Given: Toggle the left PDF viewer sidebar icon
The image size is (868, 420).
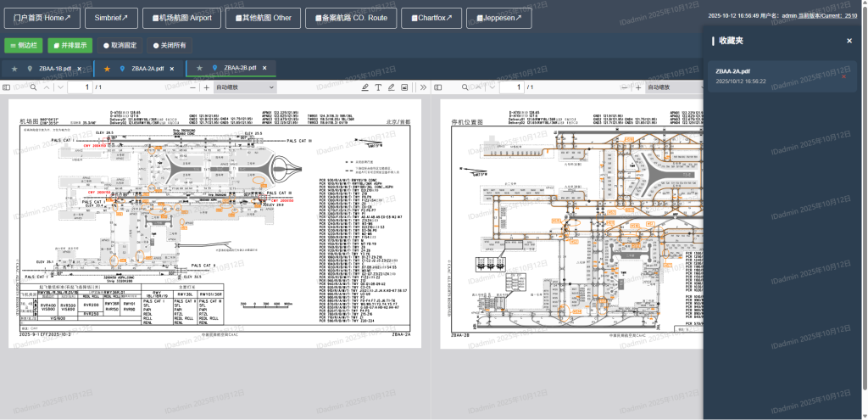Looking at the screenshot, I should pos(7,87).
